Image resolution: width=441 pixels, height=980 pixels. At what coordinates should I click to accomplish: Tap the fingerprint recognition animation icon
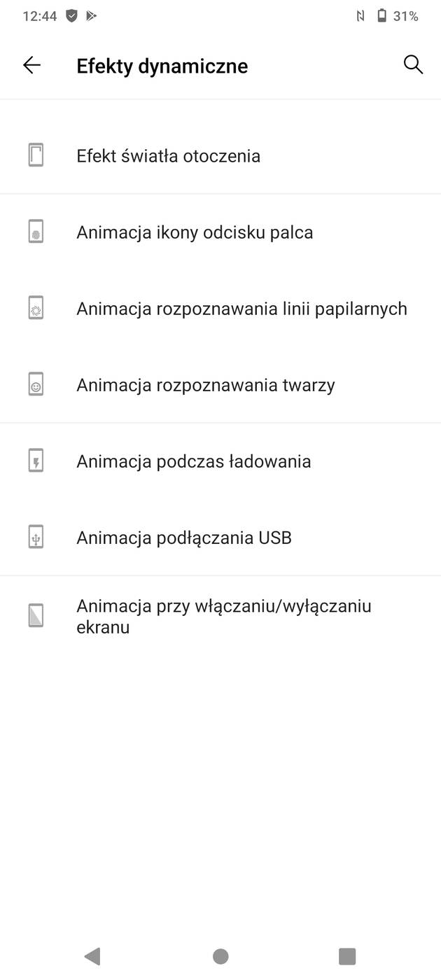point(36,308)
